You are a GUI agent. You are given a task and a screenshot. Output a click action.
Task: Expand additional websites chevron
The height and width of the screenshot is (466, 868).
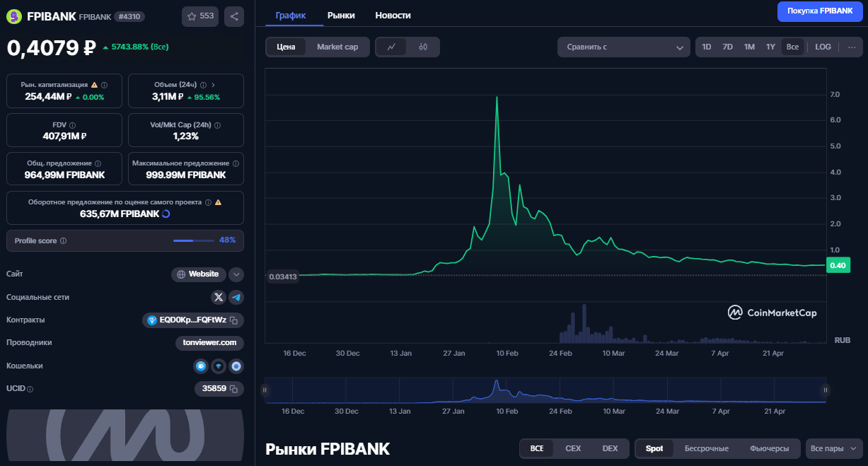pyautogui.click(x=236, y=274)
